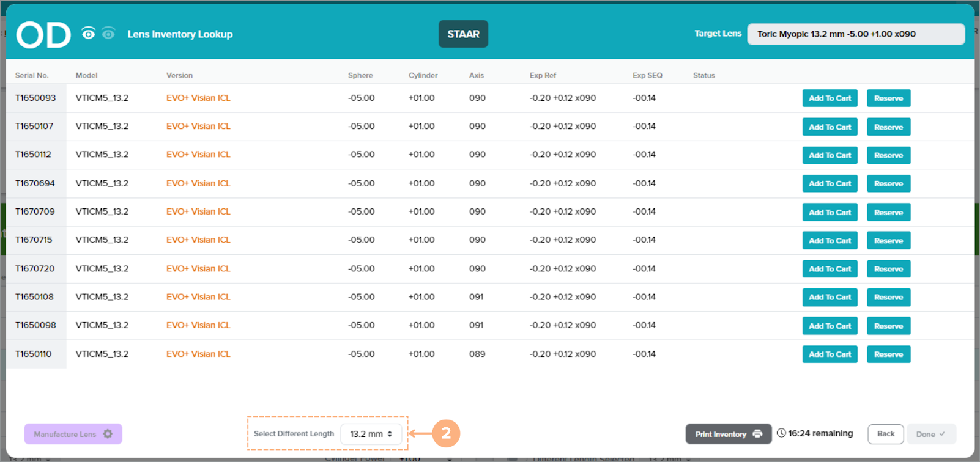
Task: Click the orange step 2 marker
Action: coord(446,433)
